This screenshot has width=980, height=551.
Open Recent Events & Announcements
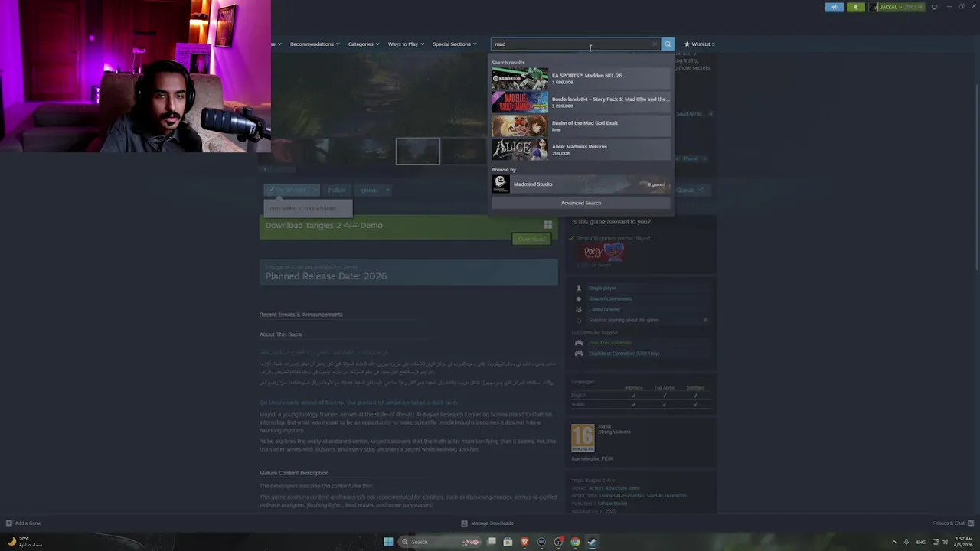tap(301, 315)
